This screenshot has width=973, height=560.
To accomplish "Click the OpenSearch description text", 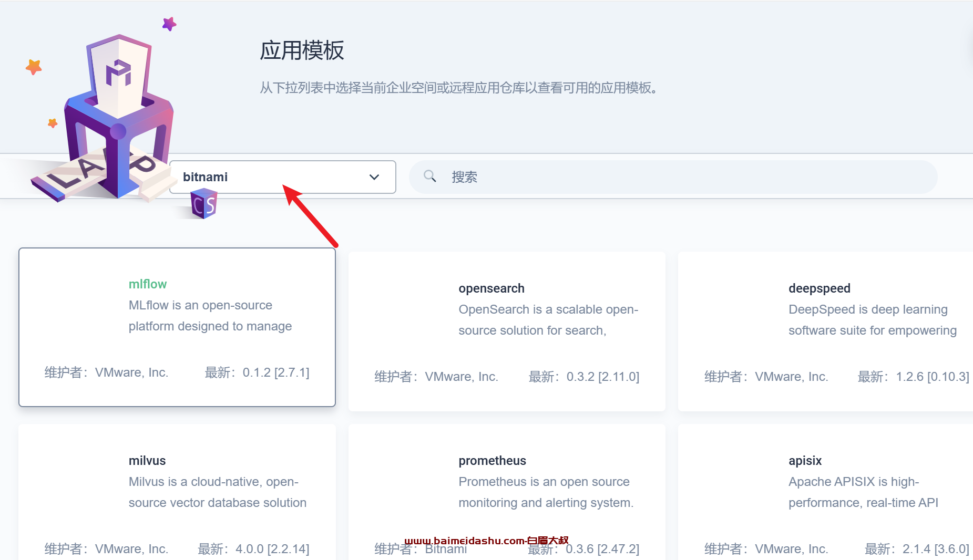I will 548,320.
